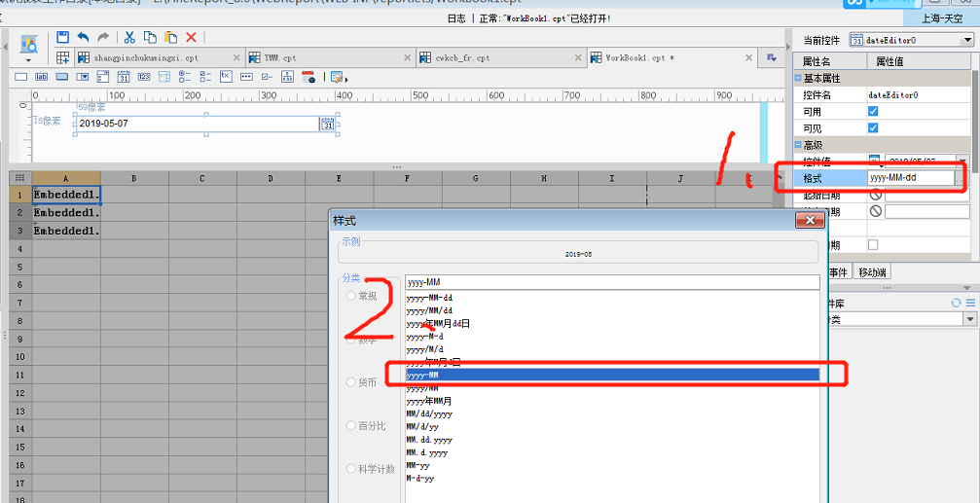This screenshot has height=503, width=980.
Task: Open the widget library category dropdown
Action: [x=969, y=319]
